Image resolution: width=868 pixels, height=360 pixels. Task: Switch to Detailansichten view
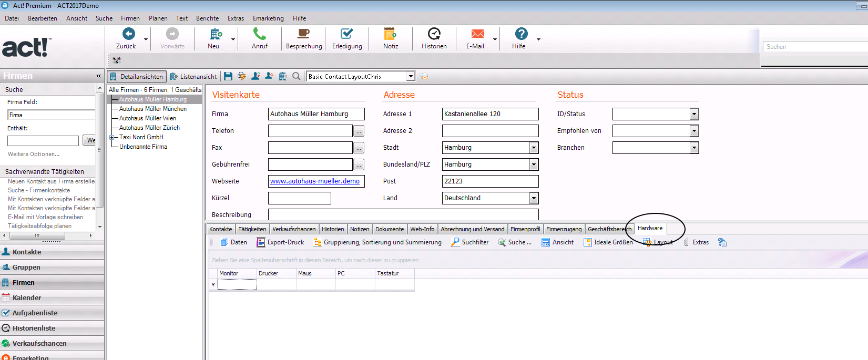pyautogui.click(x=137, y=76)
